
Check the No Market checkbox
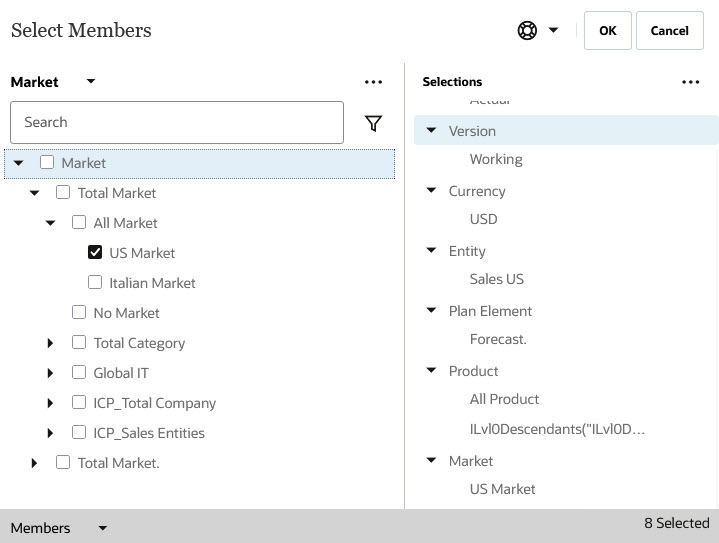(80, 313)
